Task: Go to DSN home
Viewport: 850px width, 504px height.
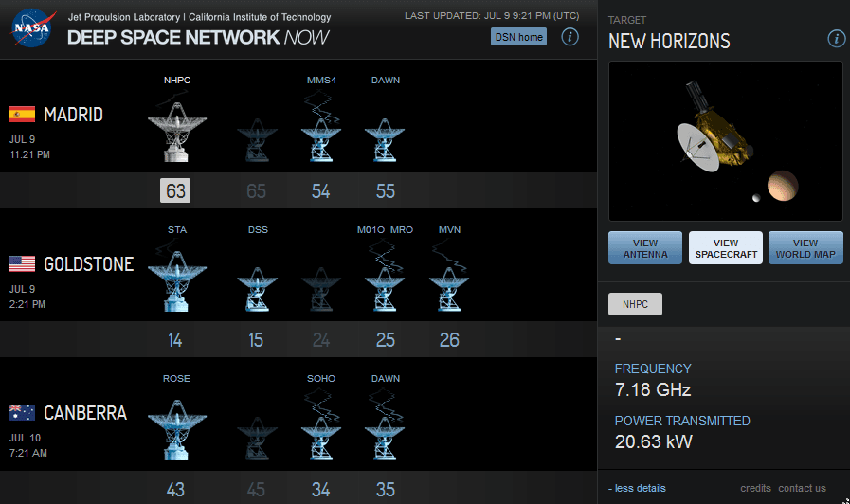Action: tap(518, 37)
